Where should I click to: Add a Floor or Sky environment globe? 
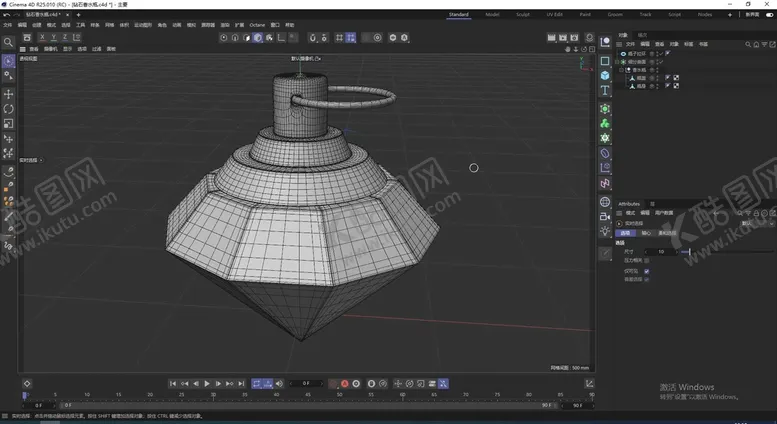pos(605,202)
